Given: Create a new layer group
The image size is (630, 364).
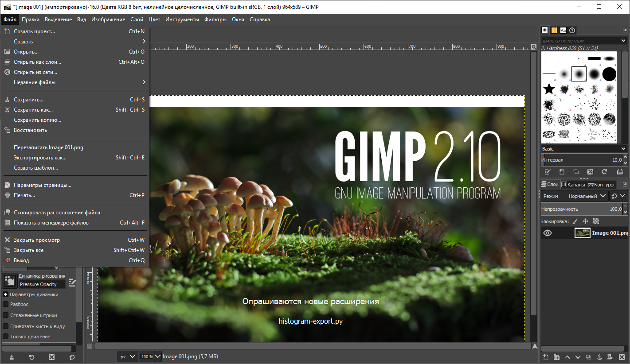Looking at the screenshot, I should (x=556, y=357).
